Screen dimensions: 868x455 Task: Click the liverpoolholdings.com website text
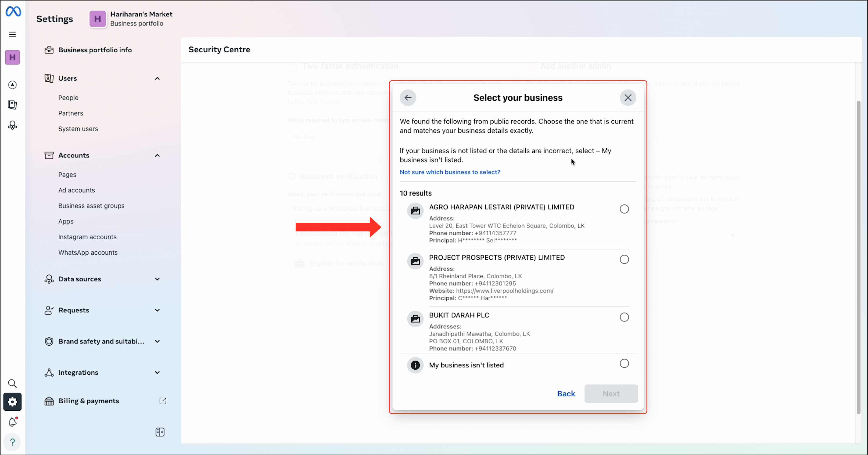505,291
